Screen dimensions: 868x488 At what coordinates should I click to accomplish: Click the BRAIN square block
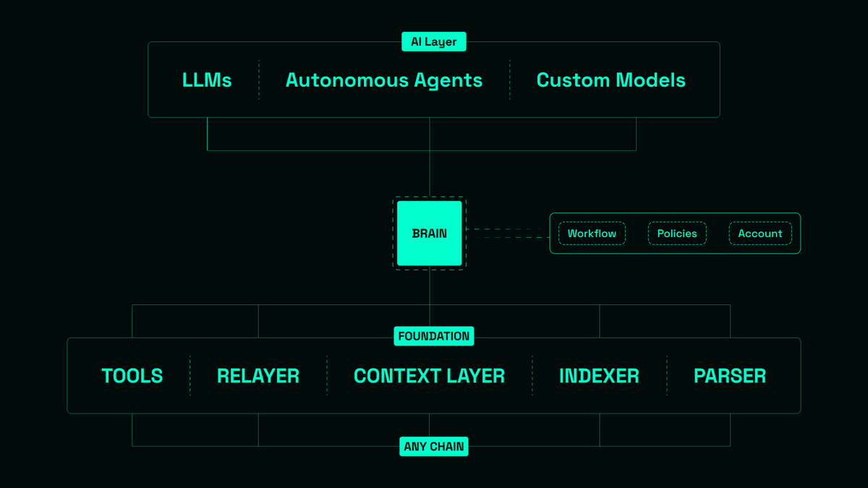point(429,234)
